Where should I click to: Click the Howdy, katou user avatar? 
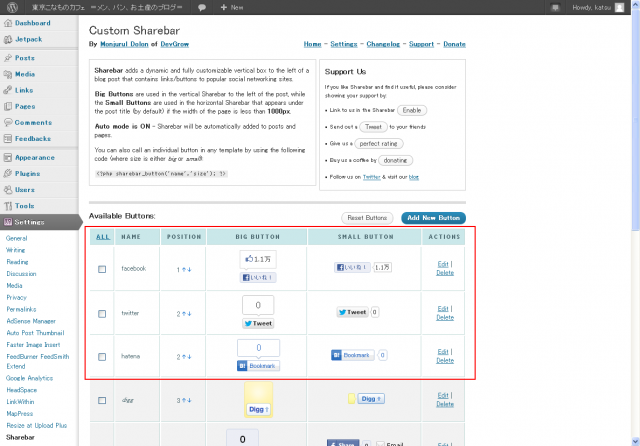click(619, 7)
